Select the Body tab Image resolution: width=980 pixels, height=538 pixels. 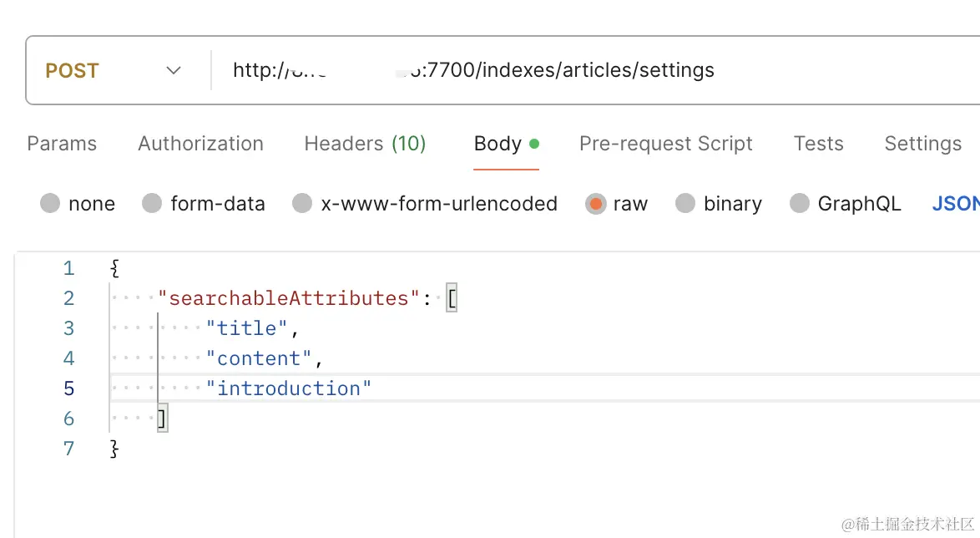(498, 144)
